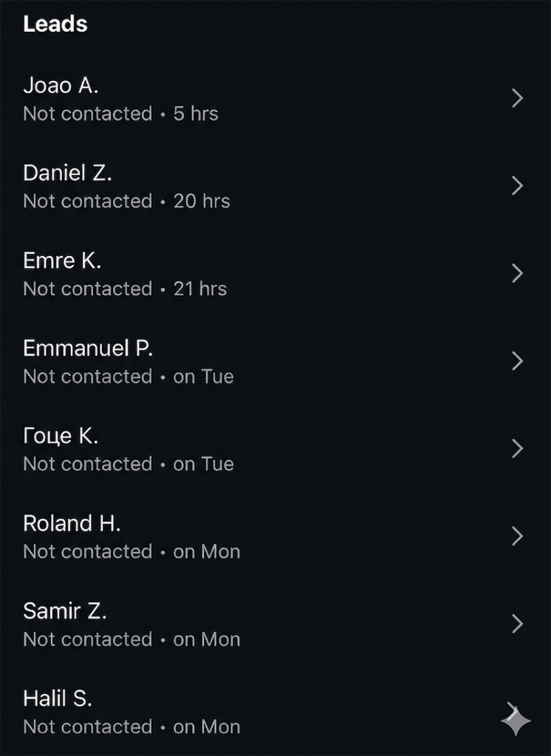Open the Daniel Z. lead name
The image size is (551, 756).
tap(67, 173)
